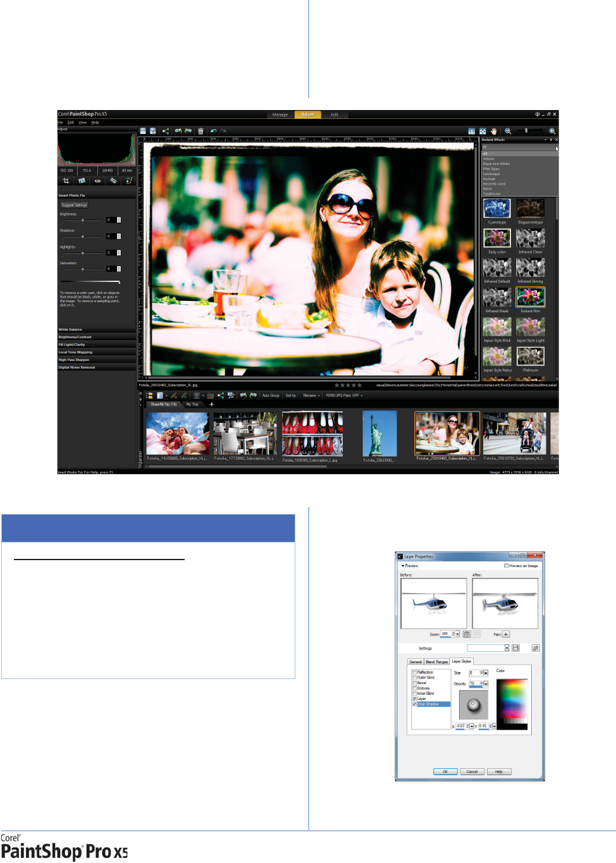The width and height of the screenshot is (616, 863).
Task: Select the Retro effects category
Action: [x=488, y=188]
